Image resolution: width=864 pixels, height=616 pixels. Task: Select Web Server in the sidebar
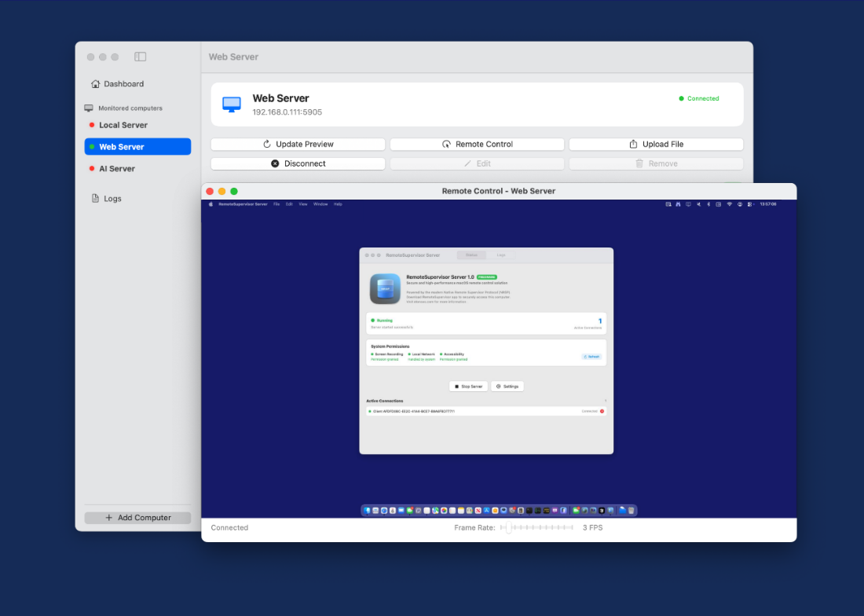[x=137, y=147]
